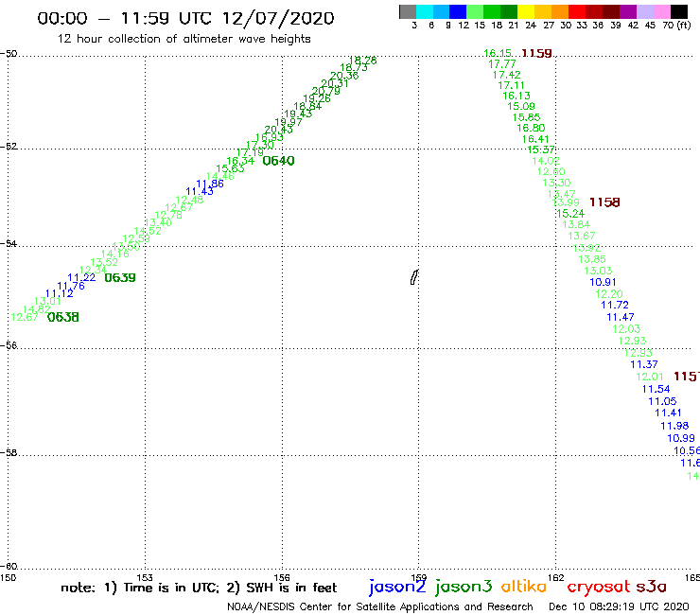This screenshot has height=615, width=700.
Task: Click the pure blue swatch above label 12
Action: tap(459, 12)
